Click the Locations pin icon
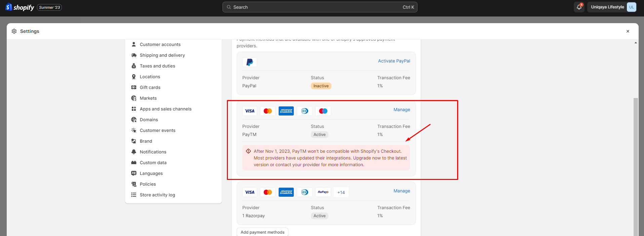 click(x=134, y=77)
